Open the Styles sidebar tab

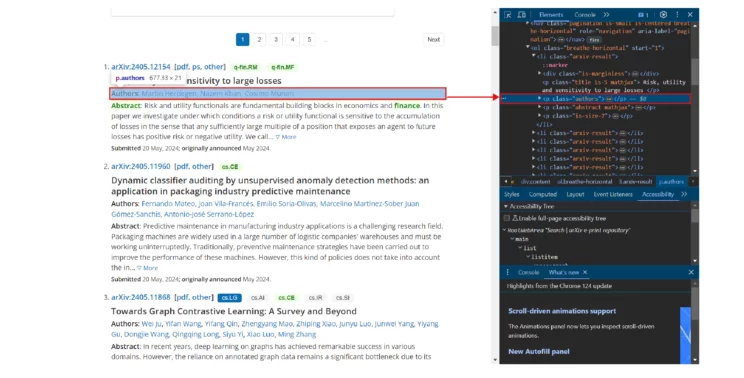tap(512, 194)
